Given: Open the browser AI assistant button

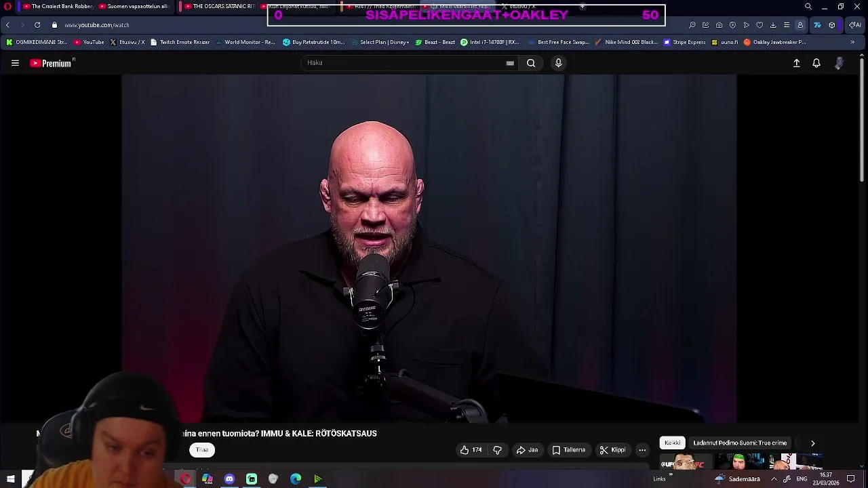Looking at the screenshot, I should coord(854,25).
